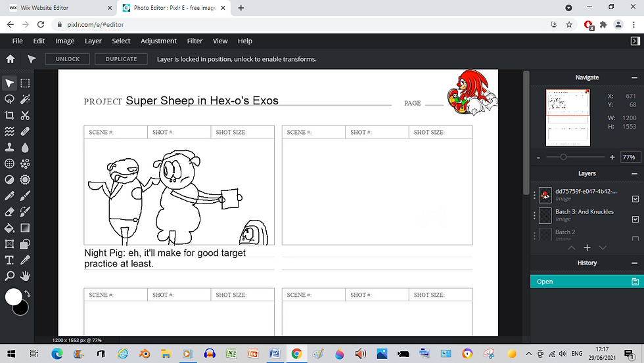Image resolution: width=644 pixels, height=363 pixels.
Task: Click the Home icon in options bar
Action: pos(11,59)
